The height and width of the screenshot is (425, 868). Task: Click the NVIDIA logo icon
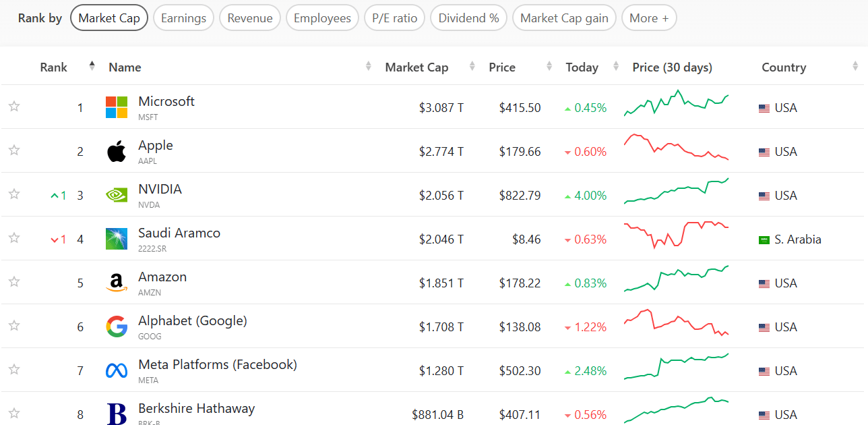(117, 195)
